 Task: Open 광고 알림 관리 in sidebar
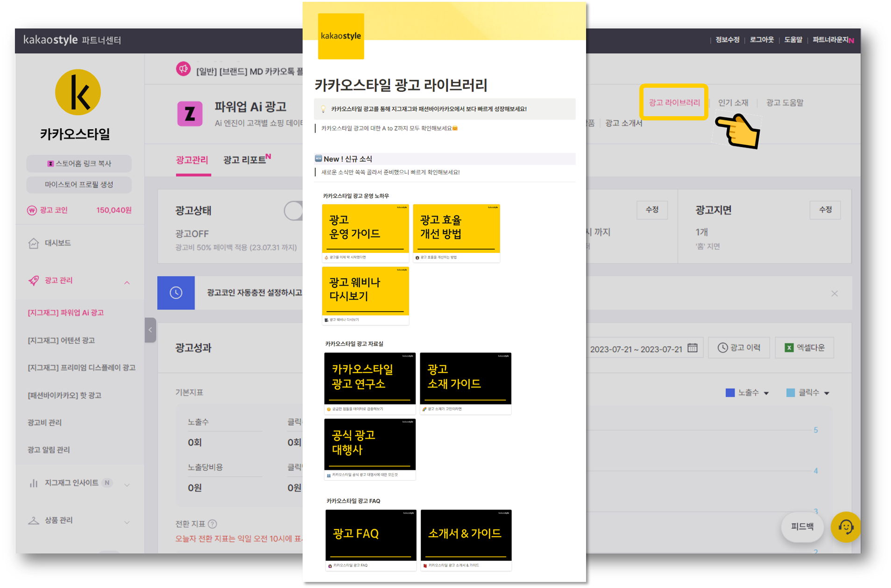pos(49,450)
